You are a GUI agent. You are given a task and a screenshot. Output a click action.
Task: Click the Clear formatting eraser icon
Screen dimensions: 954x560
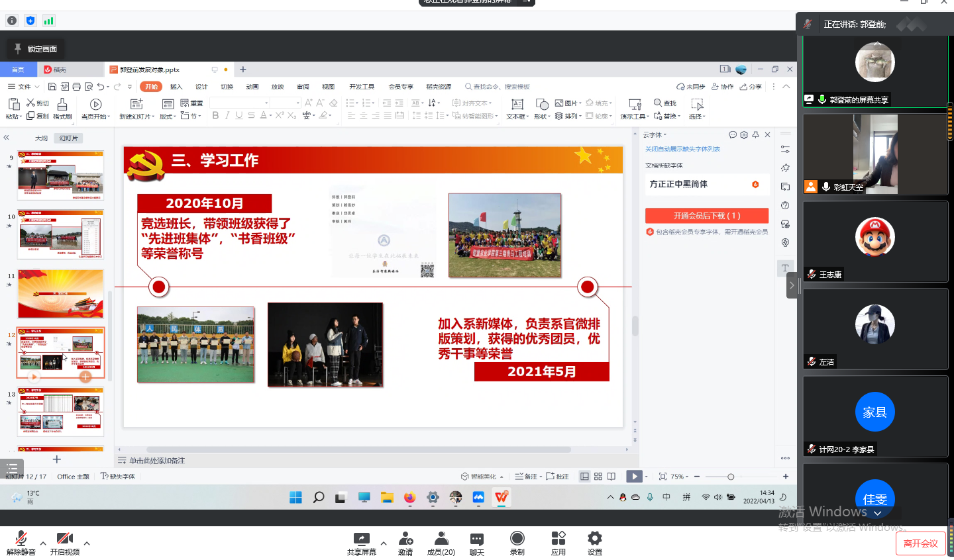tap(333, 103)
